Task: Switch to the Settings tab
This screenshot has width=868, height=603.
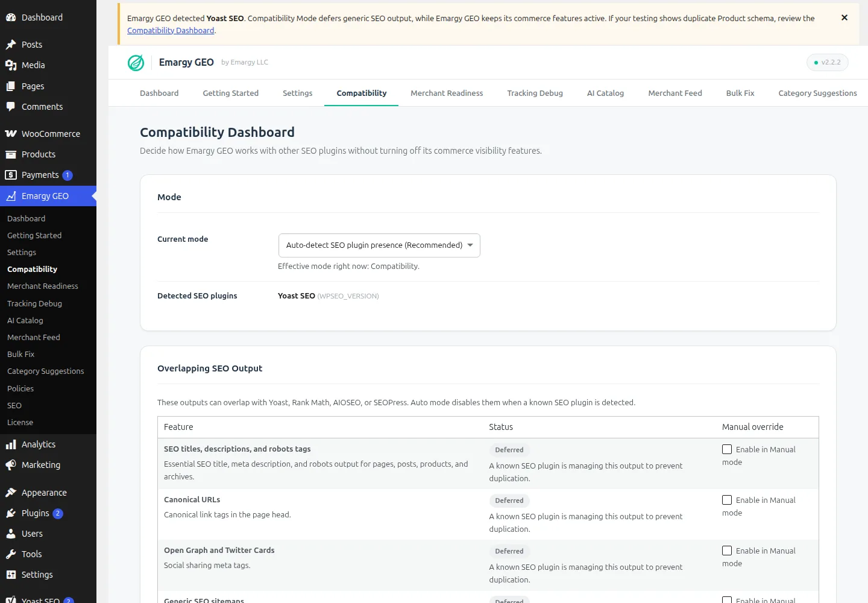Action: pyautogui.click(x=298, y=93)
